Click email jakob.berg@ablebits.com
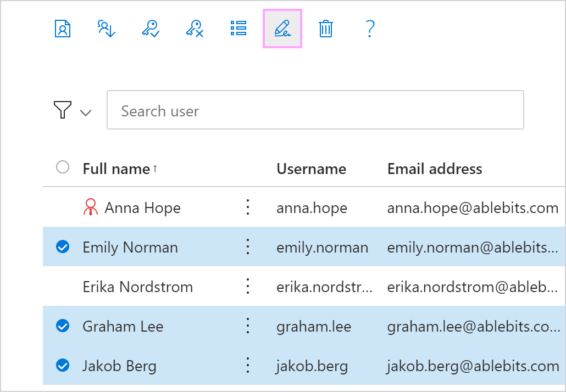The width and height of the screenshot is (566, 392). [473, 366]
